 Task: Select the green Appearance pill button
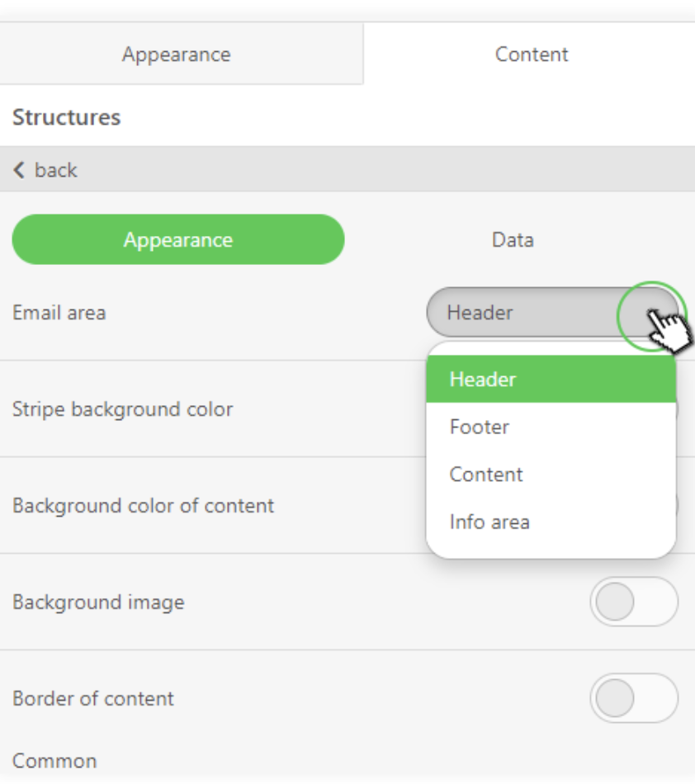click(x=178, y=239)
